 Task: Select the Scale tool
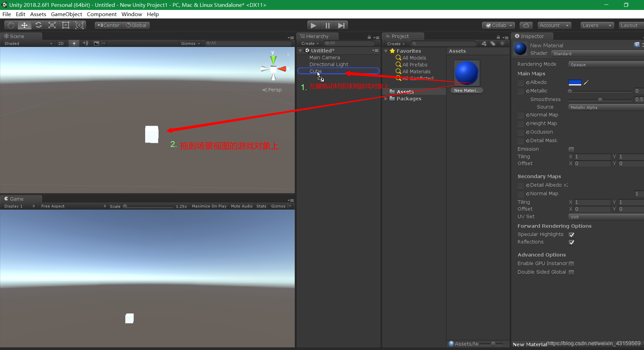[x=52, y=25]
